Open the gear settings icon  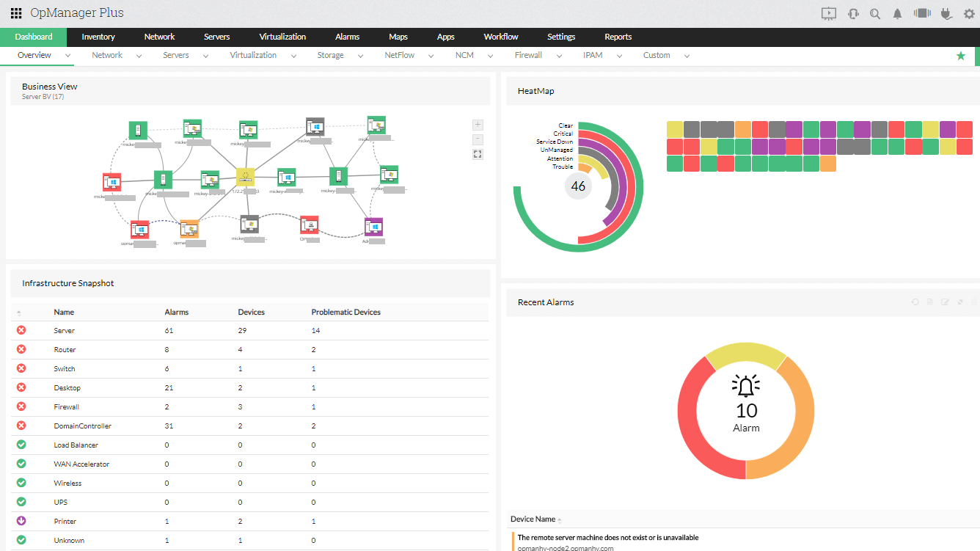point(969,13)
